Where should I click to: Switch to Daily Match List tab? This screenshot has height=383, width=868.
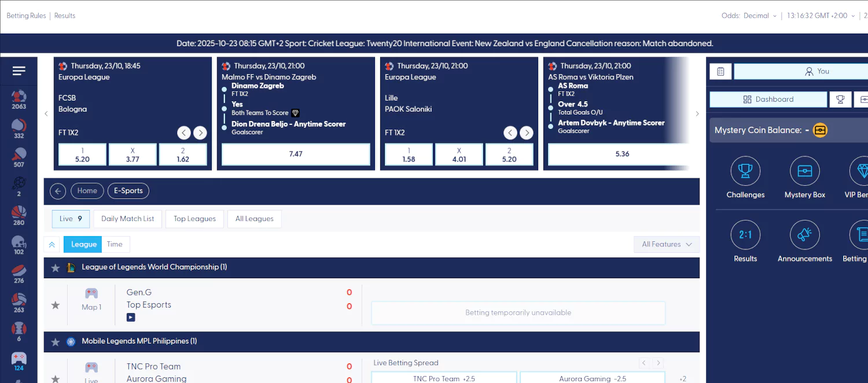[x=128, y=219]
